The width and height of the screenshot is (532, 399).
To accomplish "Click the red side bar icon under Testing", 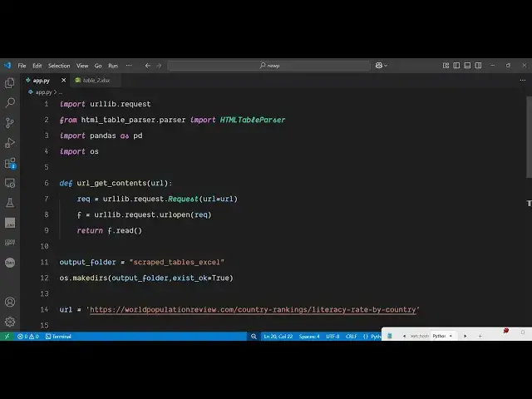I will click(x=10, y=223).
